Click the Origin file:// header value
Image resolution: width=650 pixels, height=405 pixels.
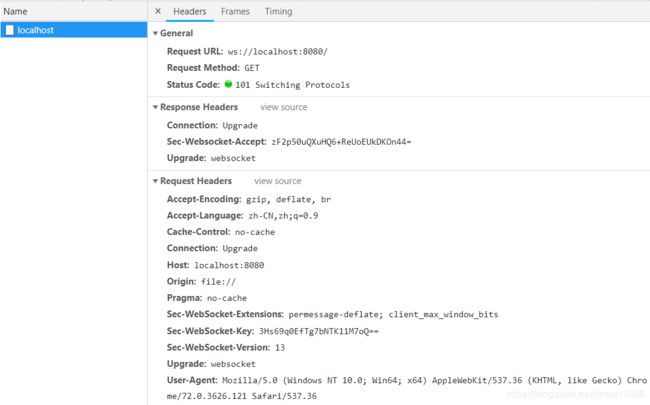[218, 282]
